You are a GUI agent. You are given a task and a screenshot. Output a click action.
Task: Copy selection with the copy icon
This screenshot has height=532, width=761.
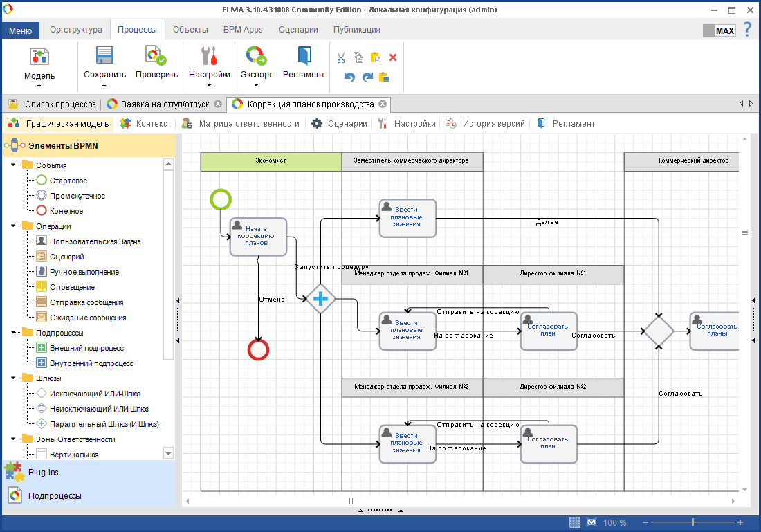pos(358,57)
